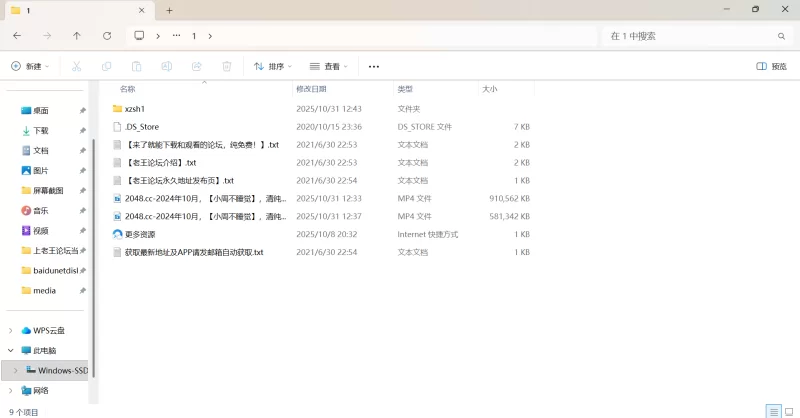The image size is (800, 418).
Task: Sort by 大小 column header
Action: pos(490,89)
